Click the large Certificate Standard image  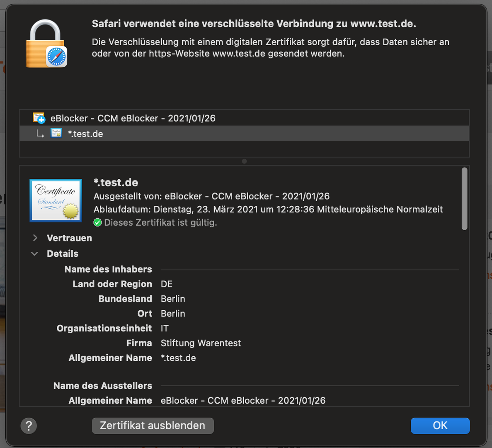56,200
